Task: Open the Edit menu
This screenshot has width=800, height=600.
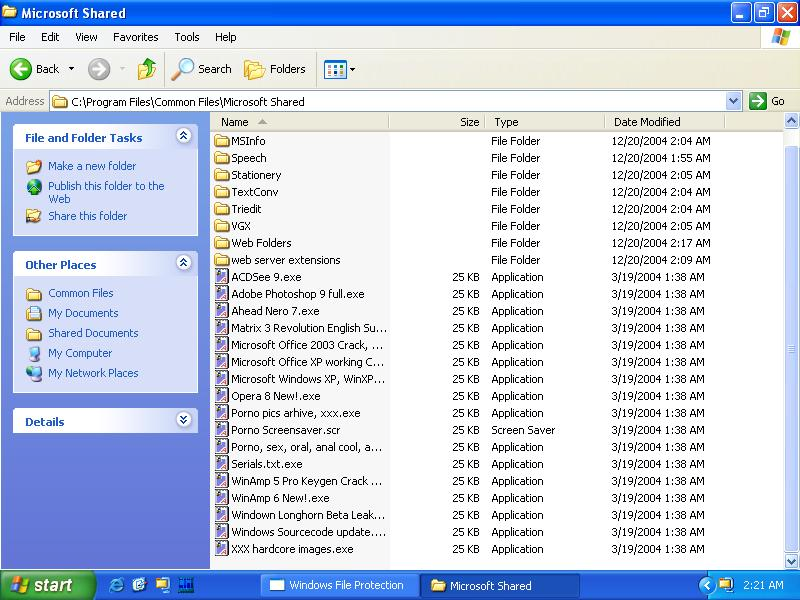Action: [x=50, y=37]
